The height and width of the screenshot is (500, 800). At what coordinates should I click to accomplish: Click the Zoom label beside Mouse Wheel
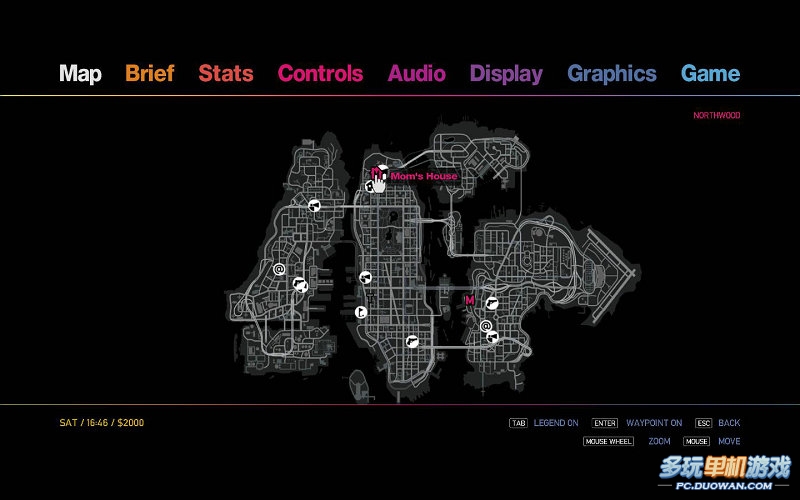659,441
